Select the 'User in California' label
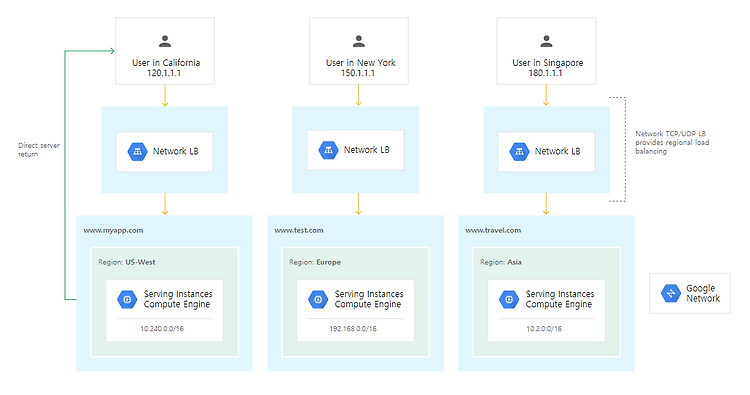This screenshot has height=395, width=750. pos(166,63)
